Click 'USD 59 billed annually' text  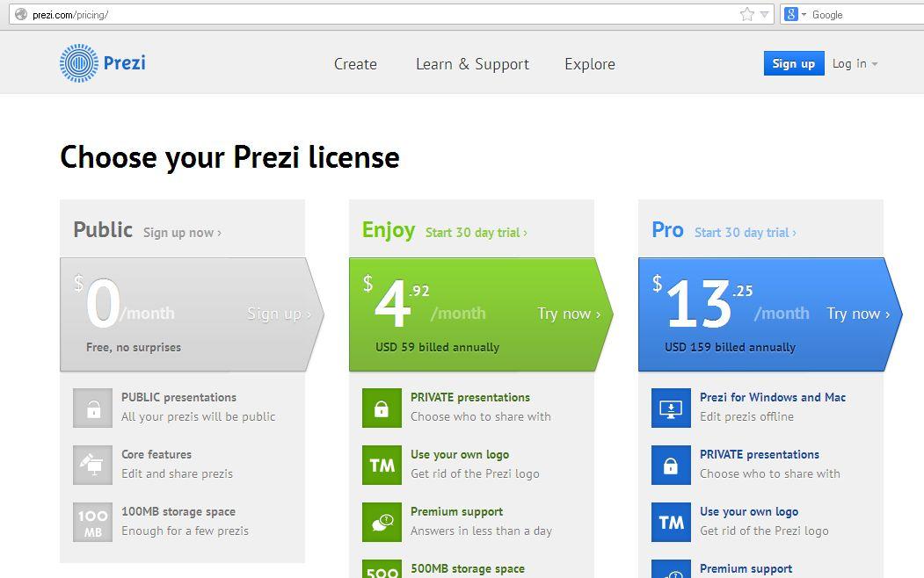pos(437,347)
